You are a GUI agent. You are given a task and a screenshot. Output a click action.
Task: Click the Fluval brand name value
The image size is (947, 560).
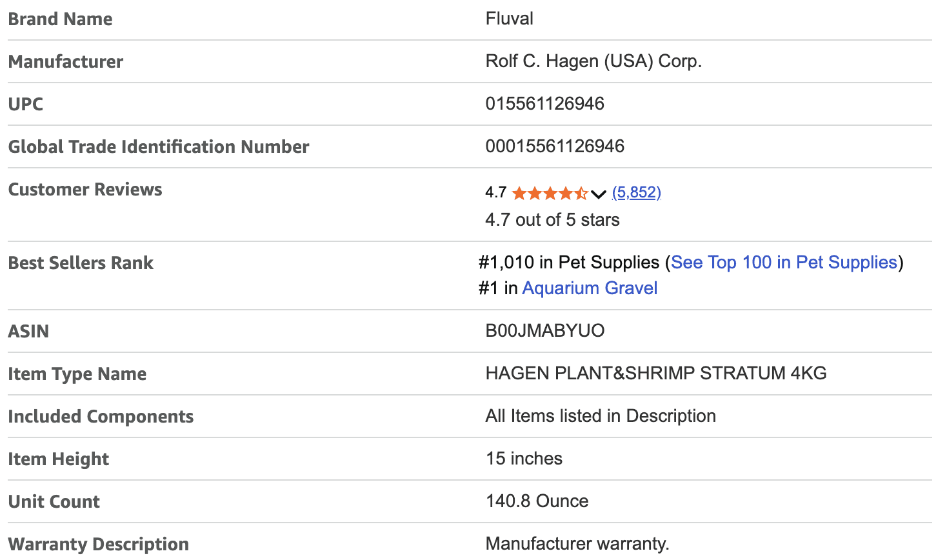coord(509,19)
